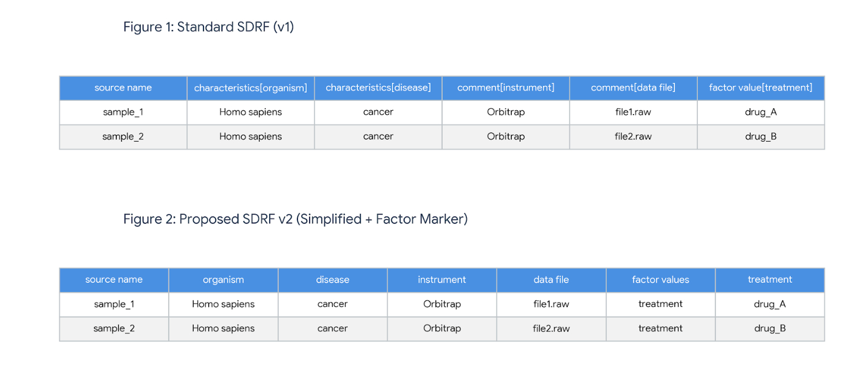This screenshot has width=868, height=372.
Task: Click the 'Figure 1: Standard SDRF (v1)' title
Action: coord(209,27)
